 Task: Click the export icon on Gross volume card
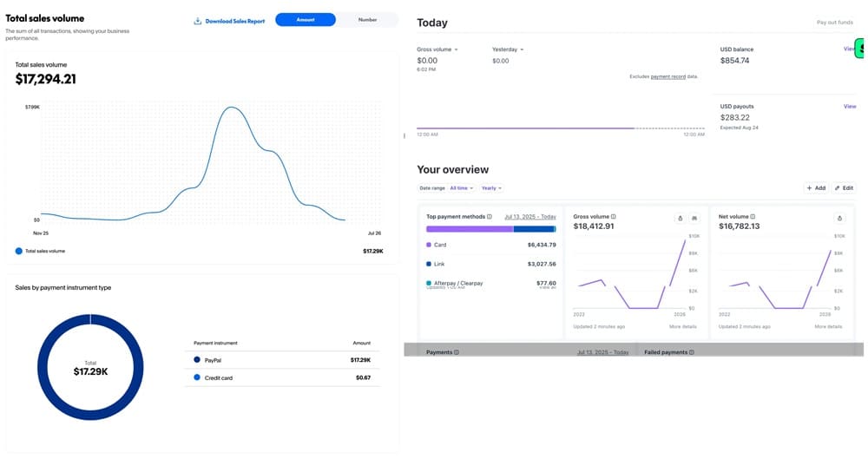[680, 218]
